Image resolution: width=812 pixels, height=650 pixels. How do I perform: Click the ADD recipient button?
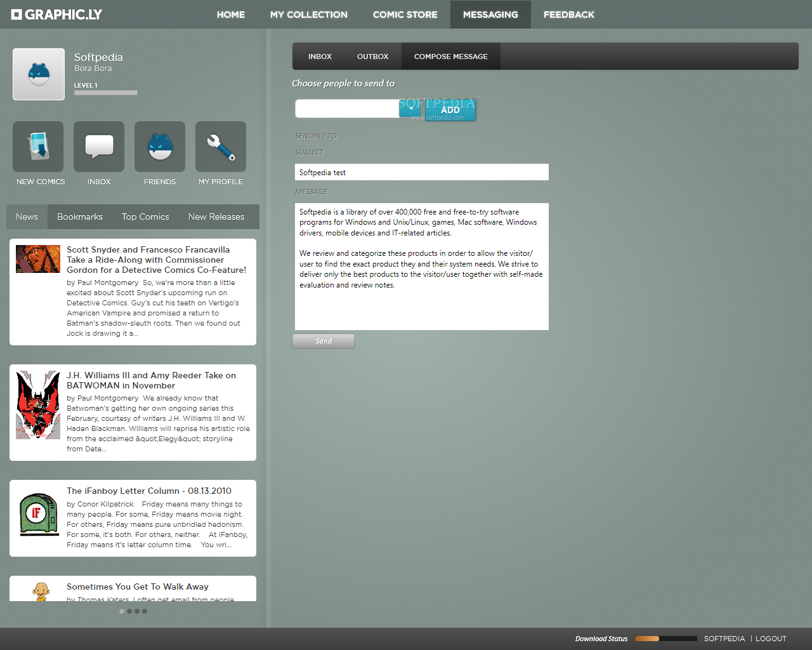(x=450, y=110)
